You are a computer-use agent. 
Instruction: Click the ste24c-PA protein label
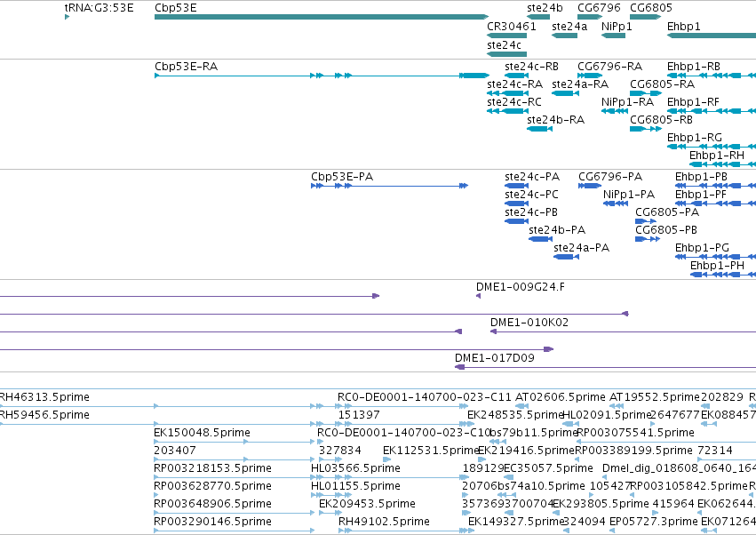tap(532, 177)
